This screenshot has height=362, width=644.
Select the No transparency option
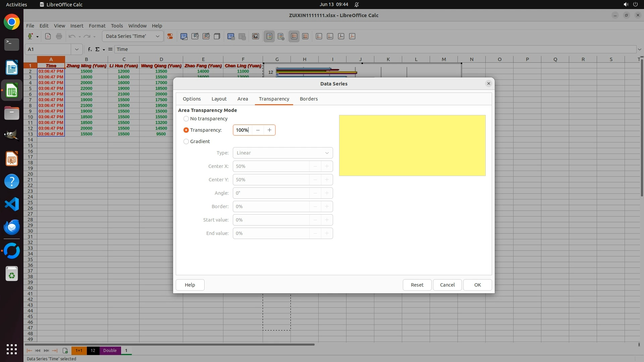coord(186,119)
